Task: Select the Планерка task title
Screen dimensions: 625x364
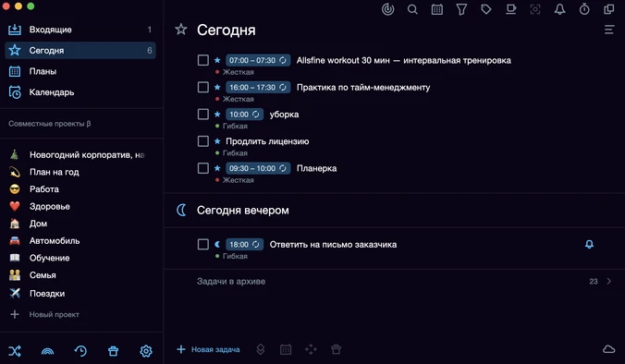Action: 316,168
